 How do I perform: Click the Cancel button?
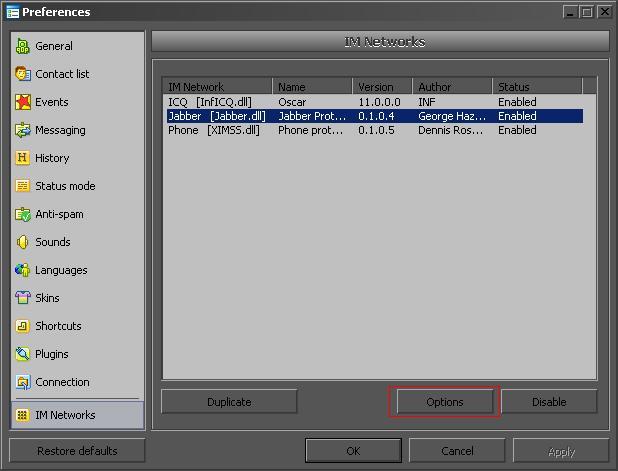click(x=457, y=451)
